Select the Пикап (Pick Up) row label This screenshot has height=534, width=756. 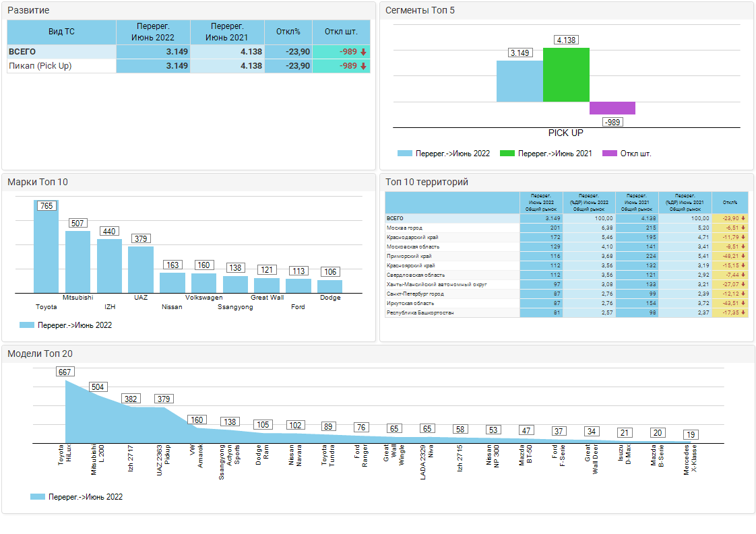click(40, 66)
